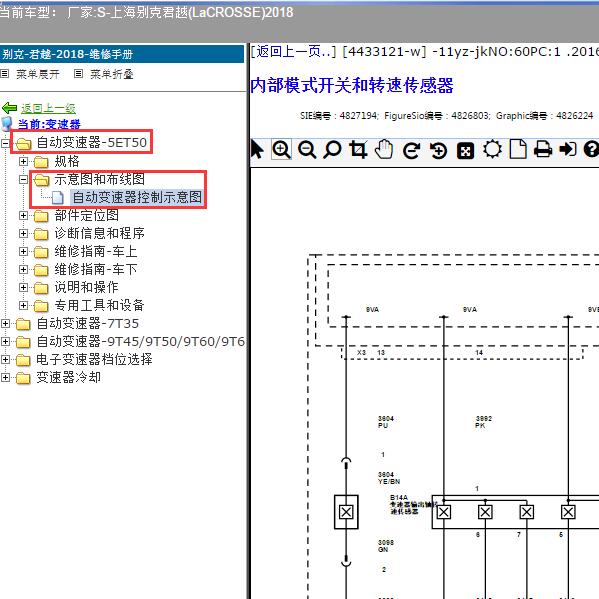The image size is (599, 599).
Task: Click the 菜单展开 list icon
Action: (5, 73)
